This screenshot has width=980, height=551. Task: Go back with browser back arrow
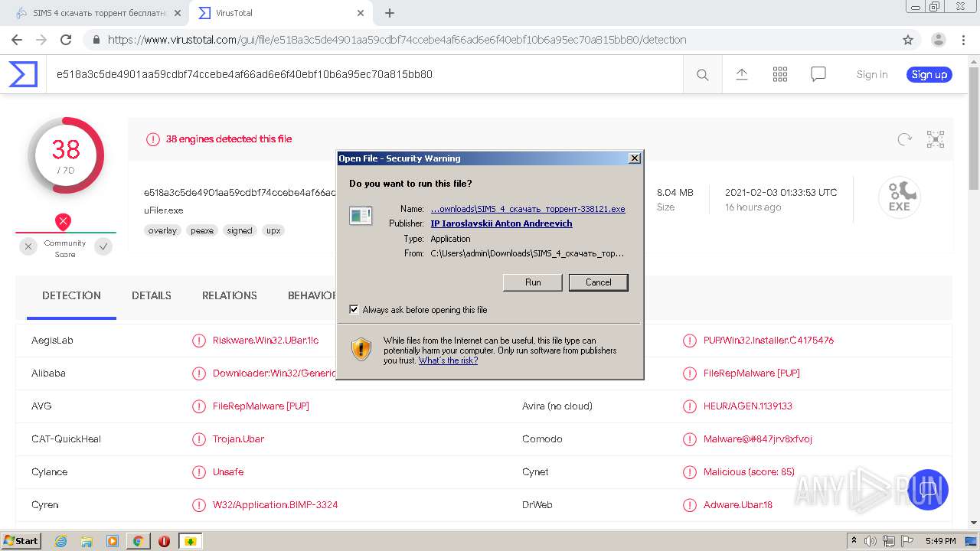pyautogui.click(x=17, y=40)
